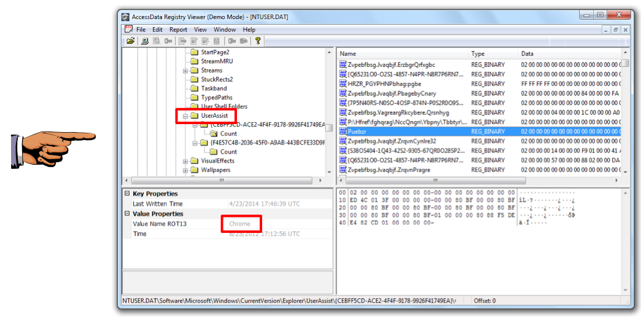Viewport: 644px width, 322px height.
Task: Select the {7P5N40RS-N0SO... value row
Action: click(479, 103)
